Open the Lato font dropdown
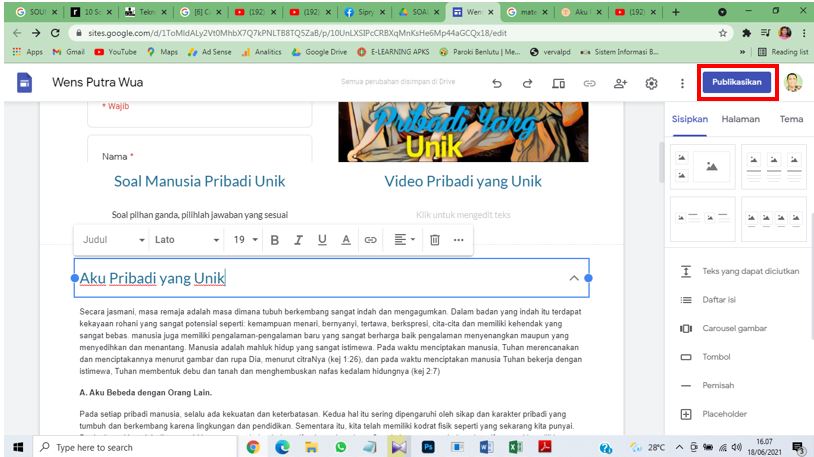The height and width of the screenshot is (457, 814). 187,240
